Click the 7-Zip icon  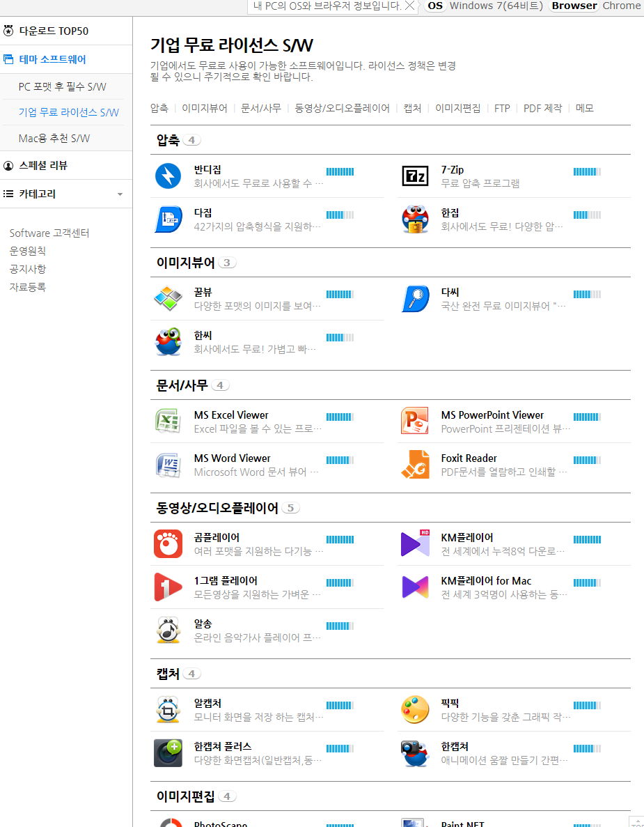(x=415, y=176)
